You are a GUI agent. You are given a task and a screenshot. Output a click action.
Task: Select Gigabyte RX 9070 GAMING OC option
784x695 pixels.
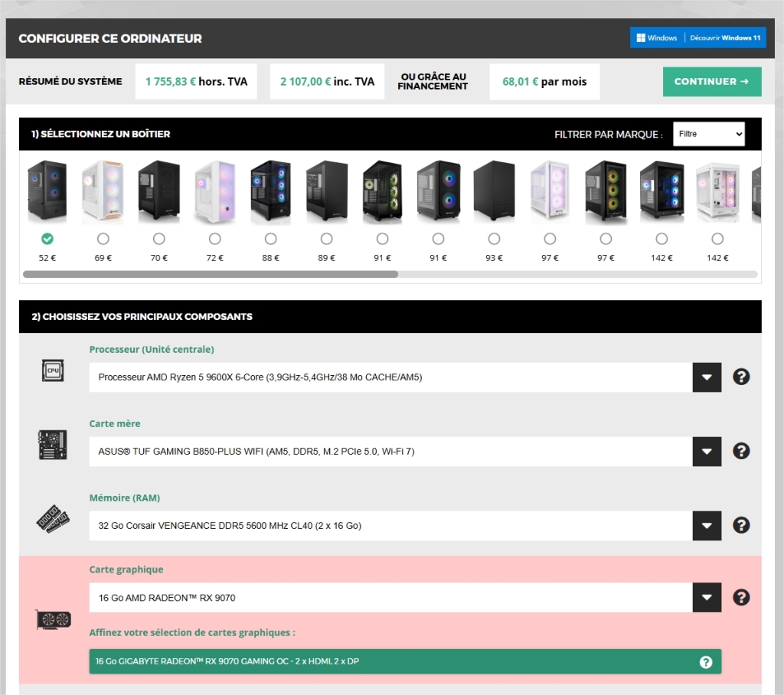click(405, 661)
